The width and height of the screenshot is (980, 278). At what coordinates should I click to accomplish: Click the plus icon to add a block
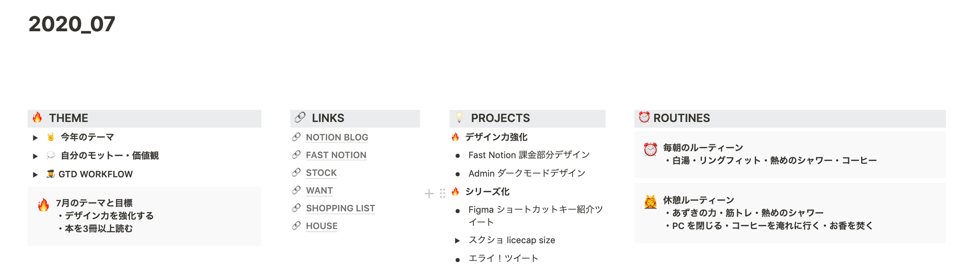[429, 193]
